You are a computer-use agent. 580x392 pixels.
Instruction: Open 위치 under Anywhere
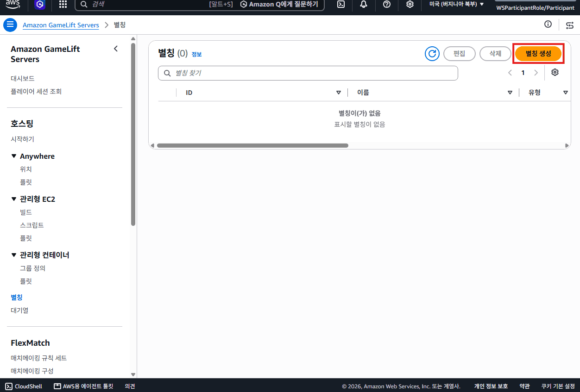26,169
